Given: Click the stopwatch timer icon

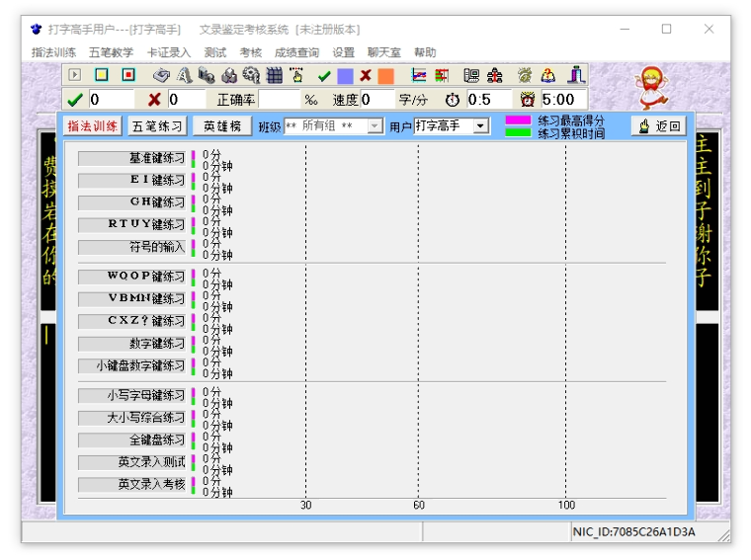Looking at the screenshot, I should pyautogui.click(x=453, y=100).
